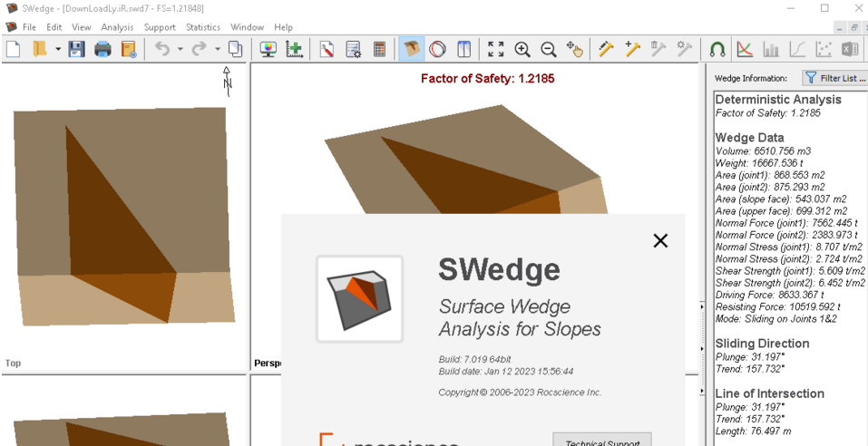This screenshot has height=446, width=868.
Task: Click the Zoom In magnifier icon
Action: [522, 49]
